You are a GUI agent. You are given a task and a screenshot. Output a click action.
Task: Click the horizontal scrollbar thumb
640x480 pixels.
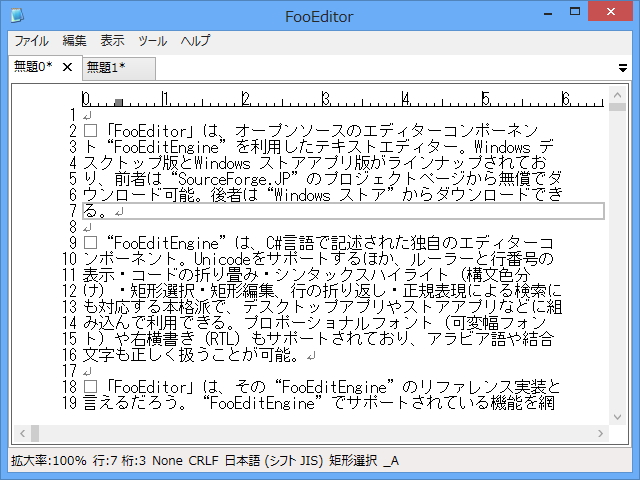click(x=35, y=433)
